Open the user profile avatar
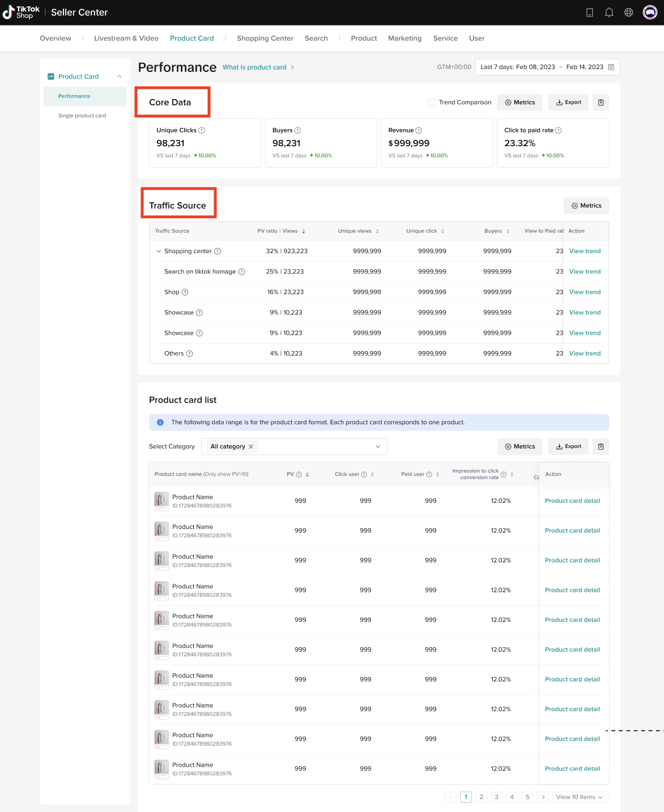The height and width of the screenshot is (812, 664). (x=650, y=12)
